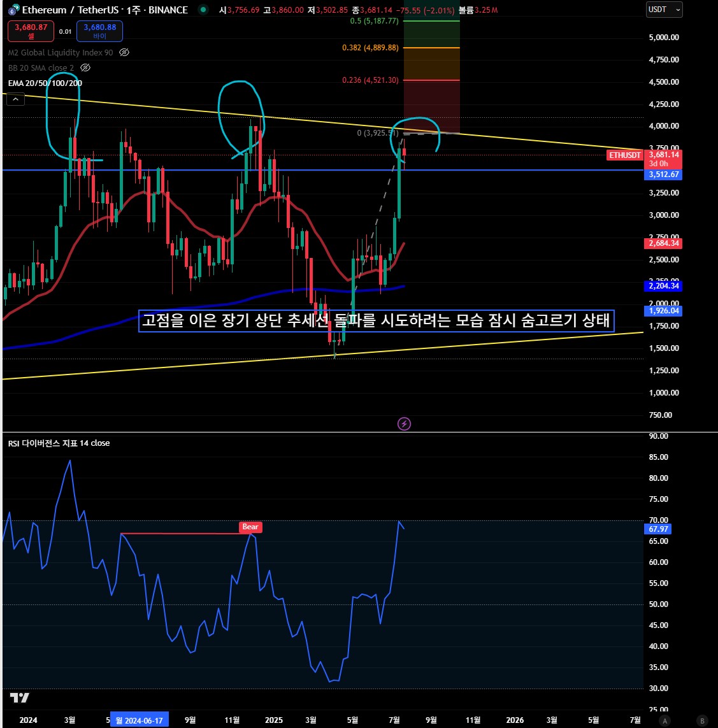Click the auto scale A button
Viewport: 718px width, 728px height.
click(x=665, y=721)
